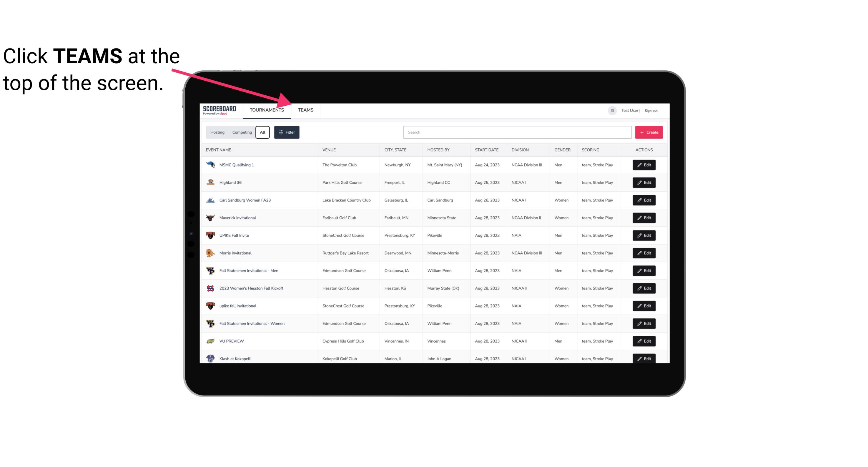
Task: Click the Create button
Action: 649,132
